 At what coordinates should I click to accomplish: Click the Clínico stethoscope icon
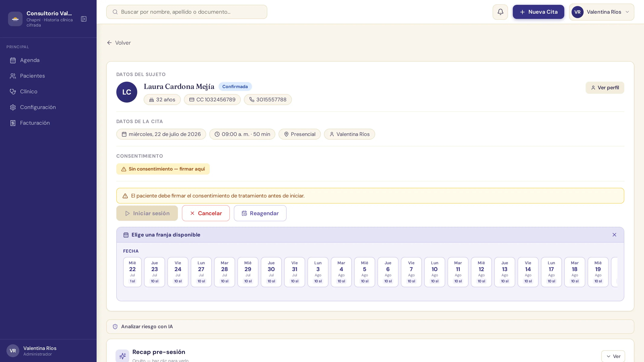(13, 92)
